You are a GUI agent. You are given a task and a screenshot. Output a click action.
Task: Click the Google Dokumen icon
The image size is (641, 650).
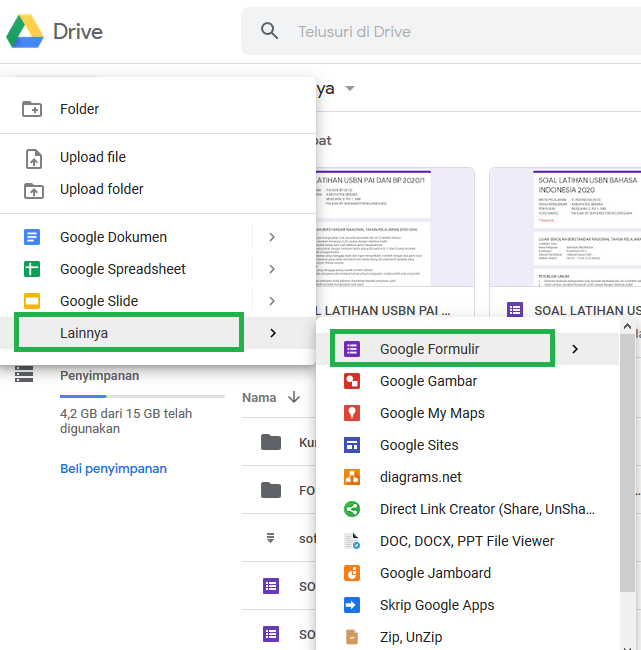tap(32, 237)
